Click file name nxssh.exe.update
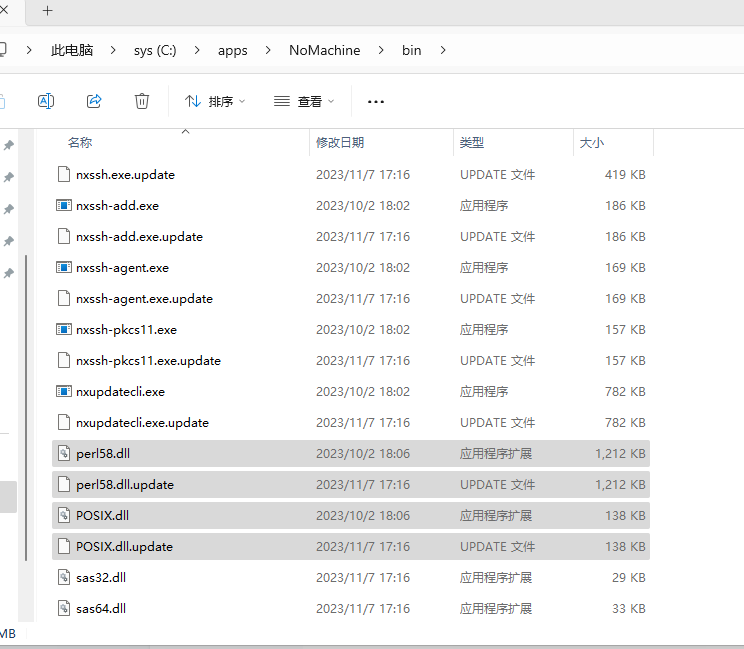The image size is (744, 649). tap(125, 175)
